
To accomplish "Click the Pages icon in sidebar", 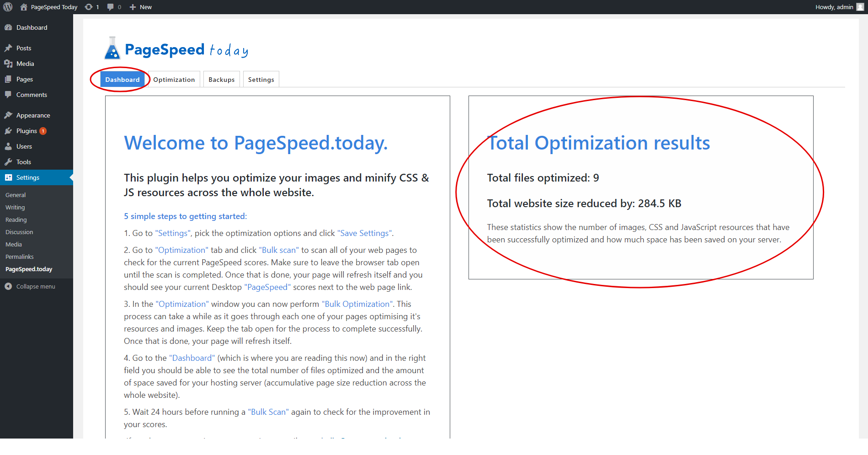I will pos(8,79).
